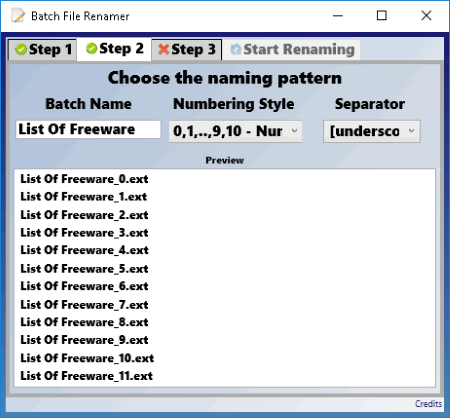Viewport: 450px width, 418px height.
Task: Open the Step 3 tab
Action: point(187,50)
